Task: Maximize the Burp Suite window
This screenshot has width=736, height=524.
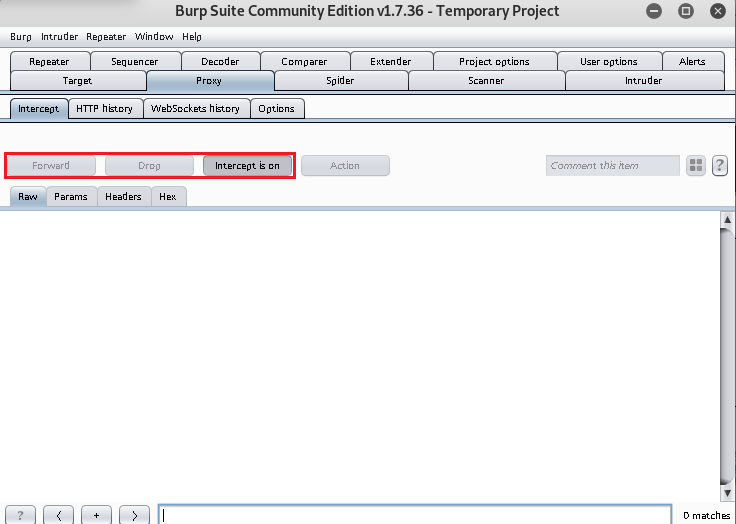Action: 686,11
